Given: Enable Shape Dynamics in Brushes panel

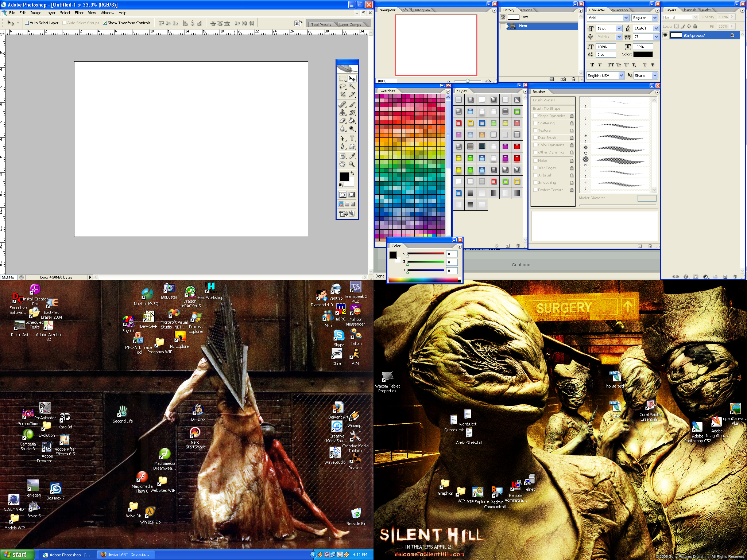Looking at the screenshot, I should [x=535, y=116].
